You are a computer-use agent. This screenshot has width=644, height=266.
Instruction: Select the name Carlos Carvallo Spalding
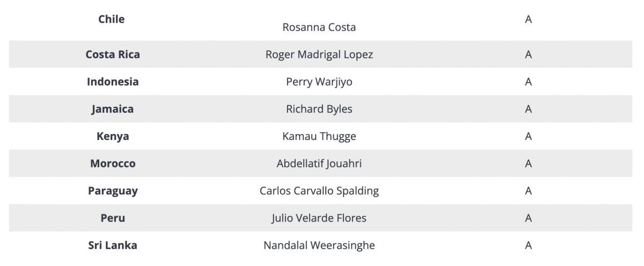(x=319, y=191)
